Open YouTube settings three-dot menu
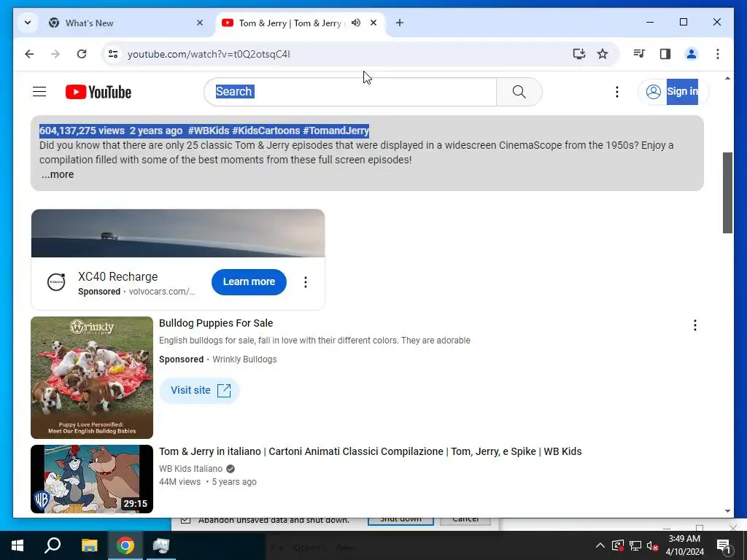 click(617, 92)
